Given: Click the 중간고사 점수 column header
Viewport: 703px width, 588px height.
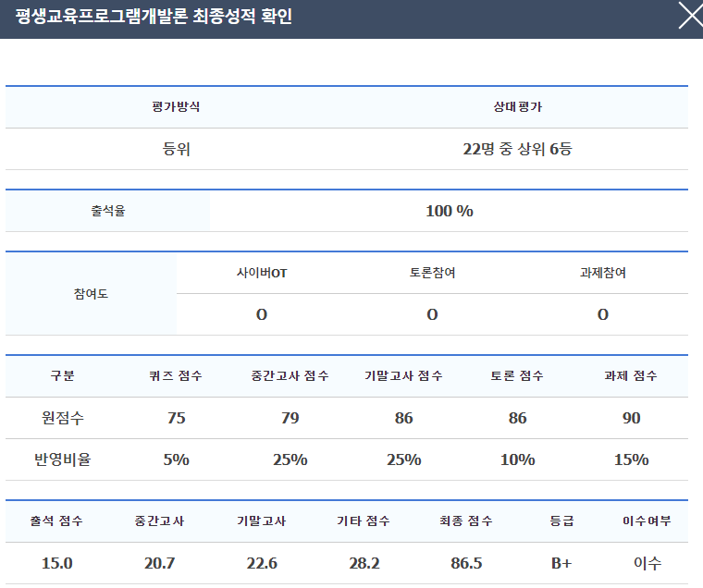Looking at the screenshot, I should 290,375.
